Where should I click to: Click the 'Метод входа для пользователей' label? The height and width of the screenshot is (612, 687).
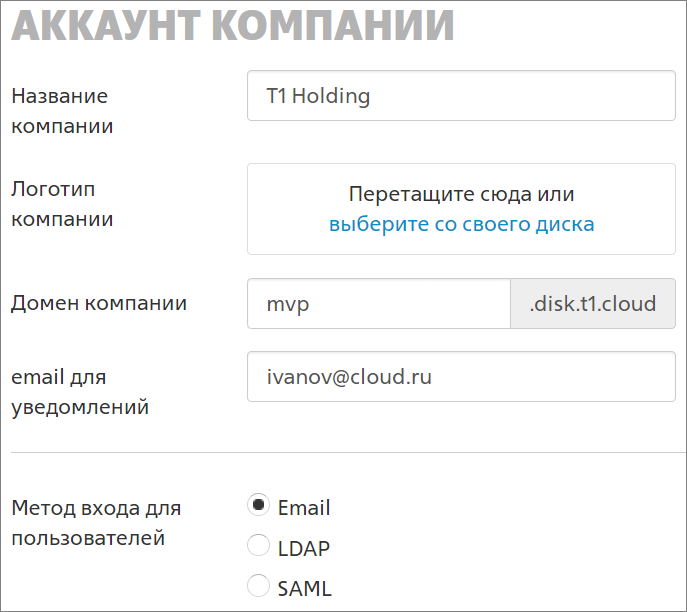[96, 523]
